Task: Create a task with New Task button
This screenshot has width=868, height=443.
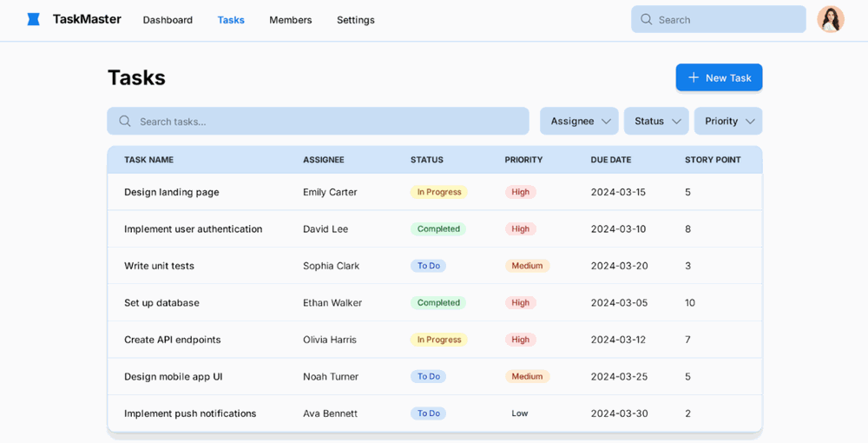Action: 719,77
